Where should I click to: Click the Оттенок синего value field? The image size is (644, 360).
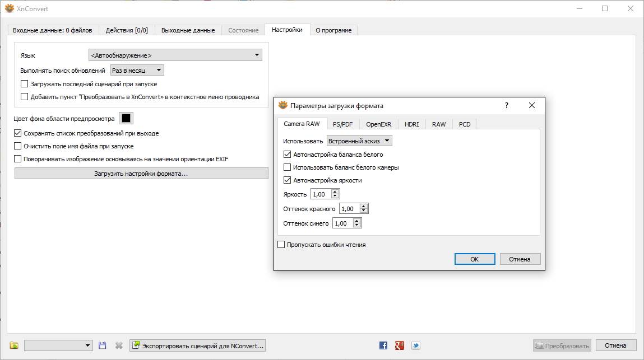tap(343, 223)
